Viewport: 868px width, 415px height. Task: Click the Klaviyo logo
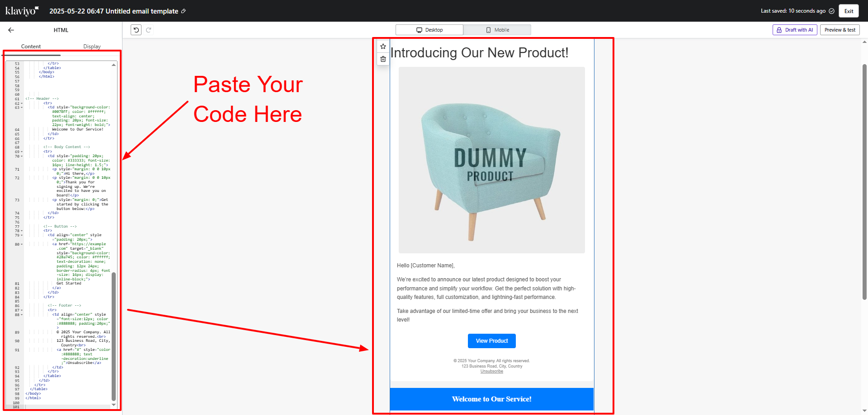coord(22,11)
